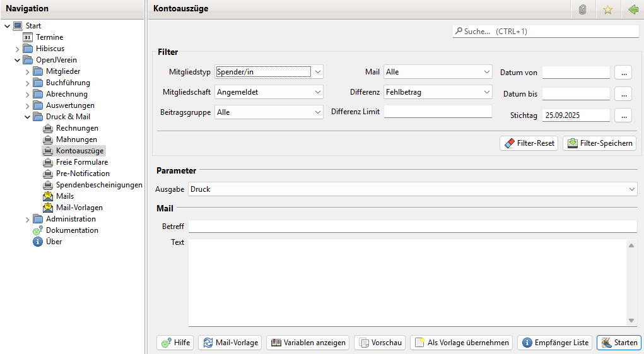The height and width of the screenshot is (354, 644).
Task: Click the star favorite icon
Action: (x=607, y=9)
